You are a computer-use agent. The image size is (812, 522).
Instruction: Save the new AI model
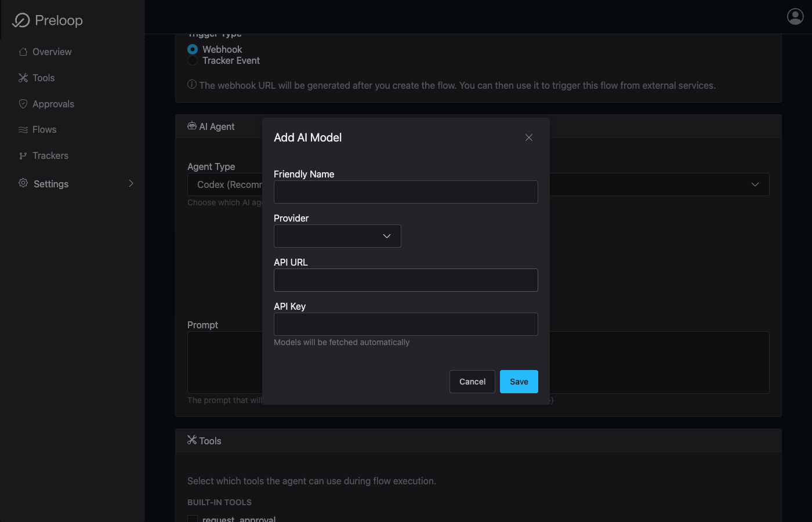click(x=519, y=381)
